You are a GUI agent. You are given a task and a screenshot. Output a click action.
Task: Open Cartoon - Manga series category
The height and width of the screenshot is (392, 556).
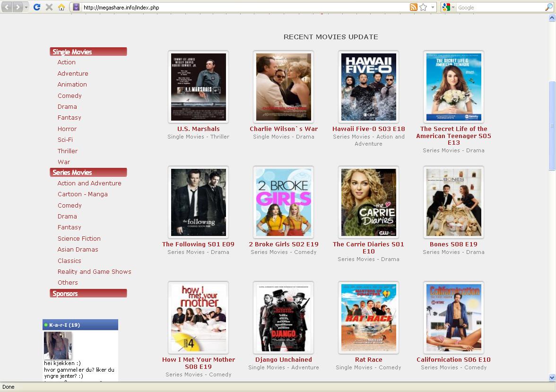point(83,194)
